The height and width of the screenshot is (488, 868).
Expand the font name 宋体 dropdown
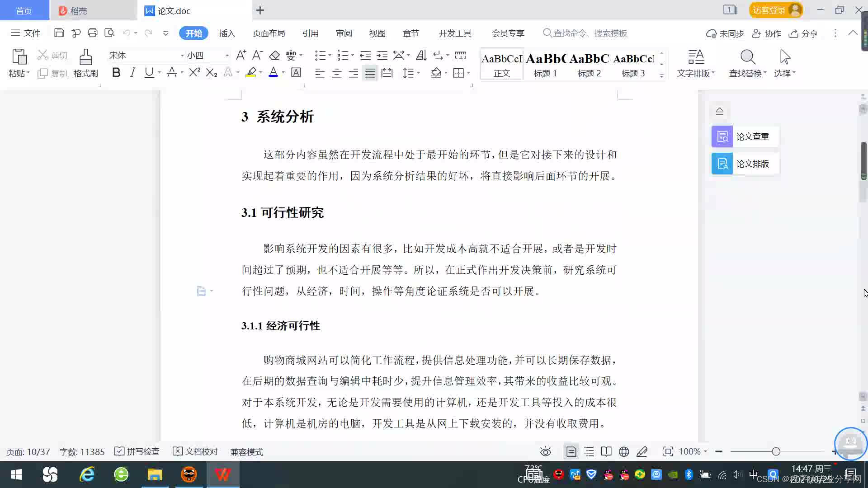click(182, 56)
